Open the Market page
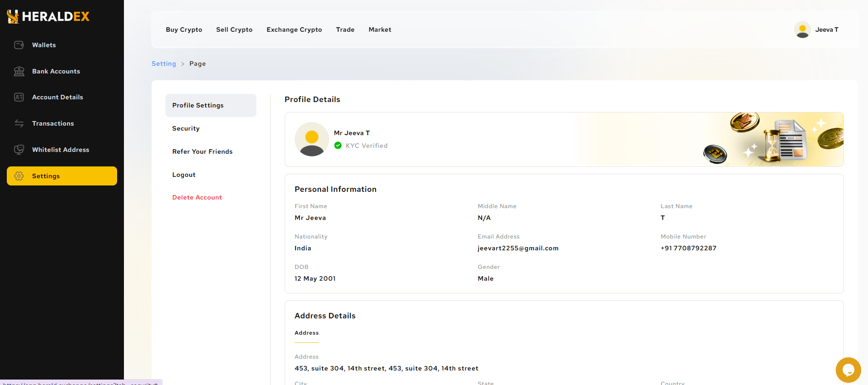 pyautogui.click(x=380, y=29)
